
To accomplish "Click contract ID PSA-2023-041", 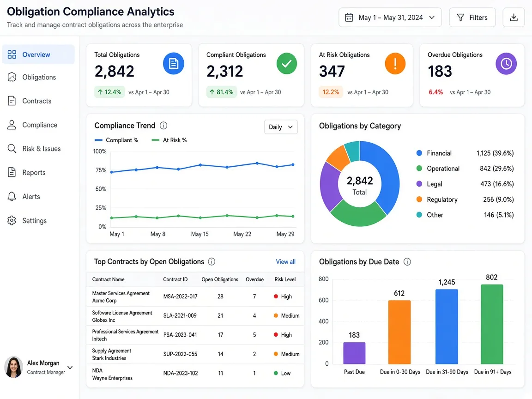I will (180, 335).
